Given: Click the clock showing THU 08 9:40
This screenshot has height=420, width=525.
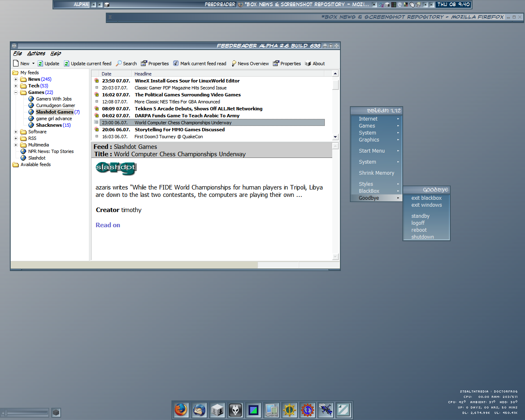Looking at the screenshot, I should click(x=453, y=5).
